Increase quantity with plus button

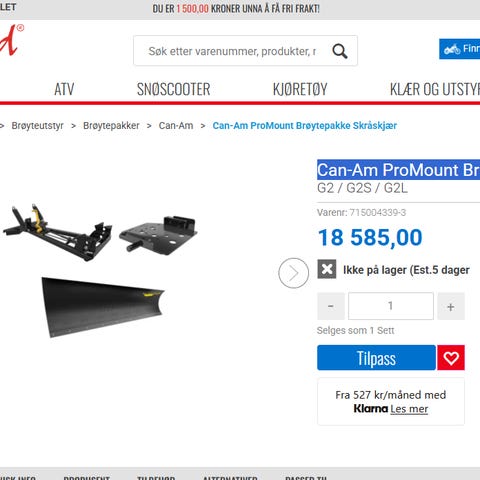click(451, 306)
